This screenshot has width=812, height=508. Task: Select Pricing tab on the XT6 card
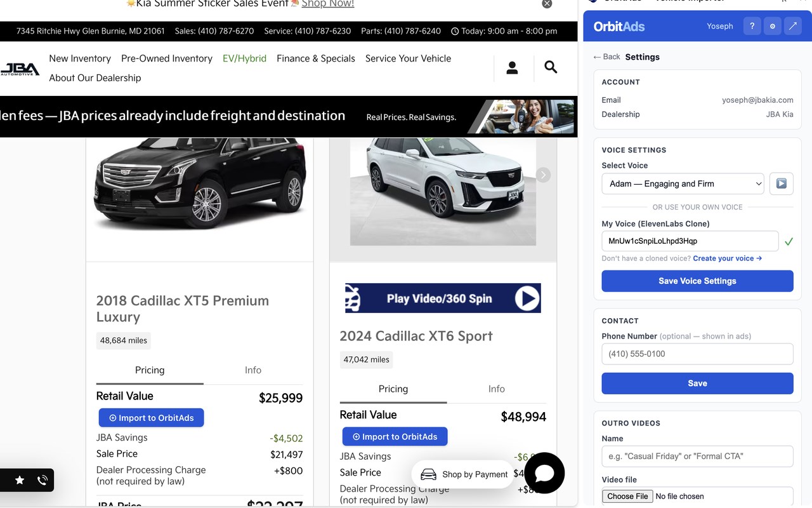[393, 389]
